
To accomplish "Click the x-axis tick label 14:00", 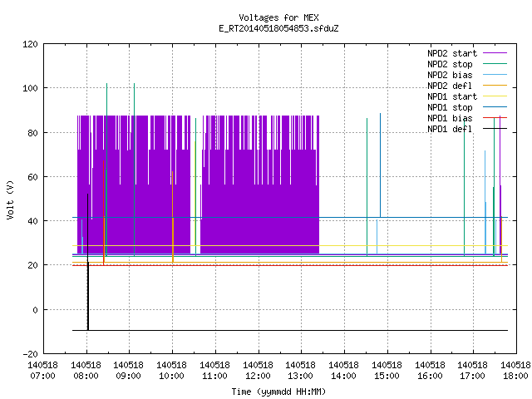I will point(343,376).
